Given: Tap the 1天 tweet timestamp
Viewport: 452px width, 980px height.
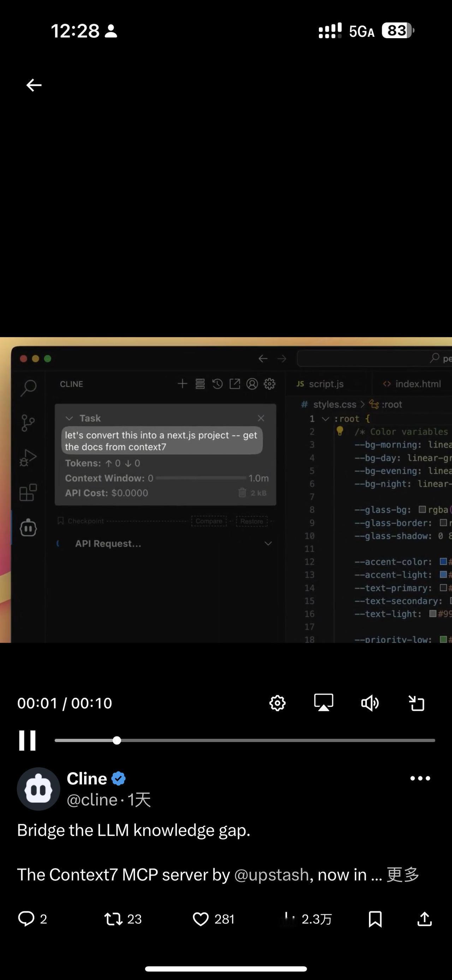Looking at the screenshot, I should 139,800.
